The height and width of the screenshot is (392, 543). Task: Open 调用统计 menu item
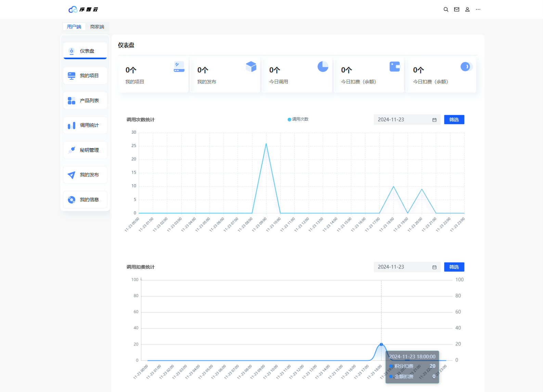(85, 125)
